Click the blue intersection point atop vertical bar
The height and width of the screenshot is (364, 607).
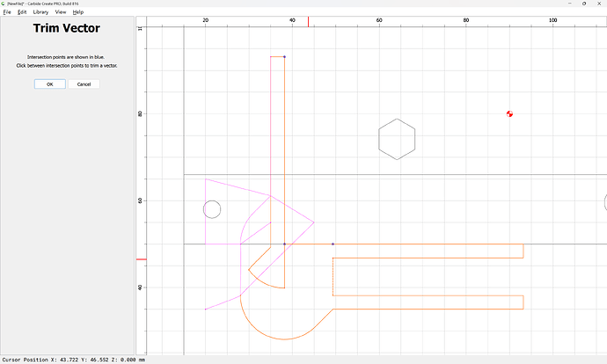pos(284,57)
